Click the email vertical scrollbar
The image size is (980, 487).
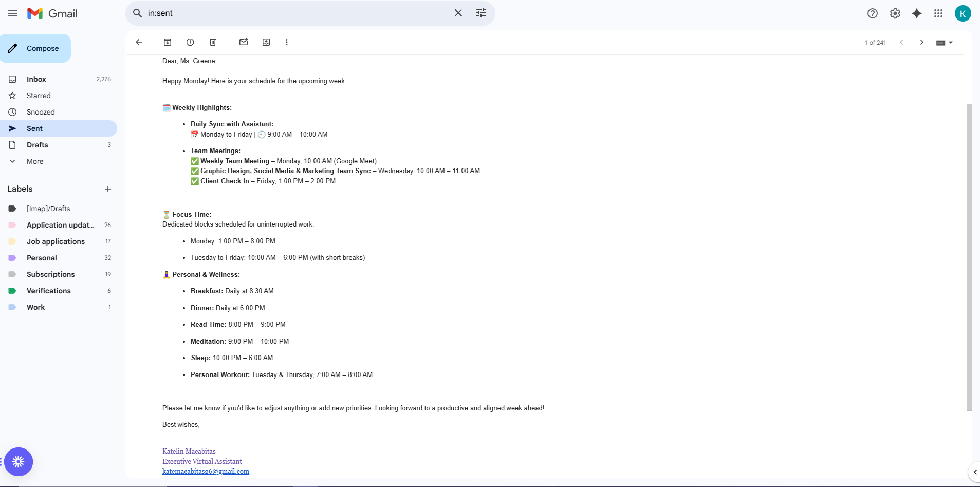(x=969, y=257)
